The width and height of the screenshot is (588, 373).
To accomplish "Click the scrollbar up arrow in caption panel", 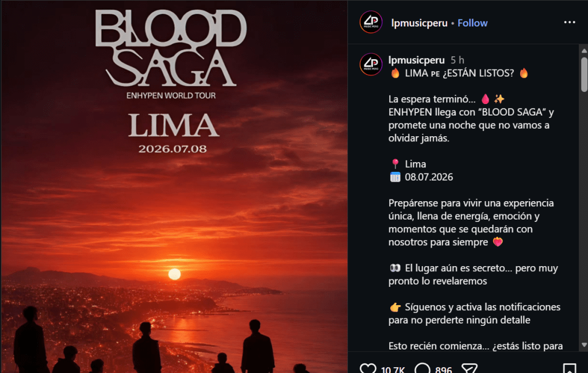I will 584,50.
